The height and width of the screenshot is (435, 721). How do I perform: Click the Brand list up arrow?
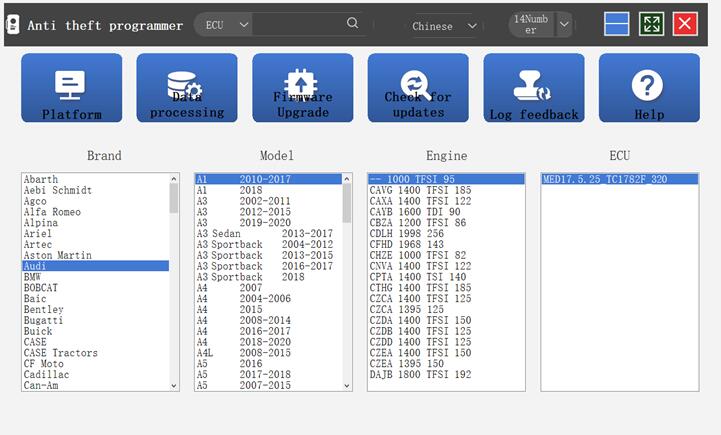(174, 179)
